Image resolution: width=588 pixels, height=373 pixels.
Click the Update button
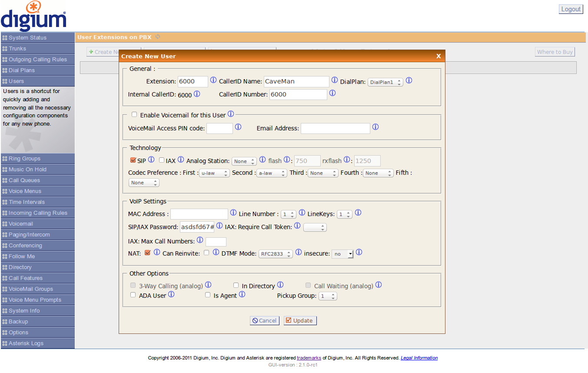300,320
